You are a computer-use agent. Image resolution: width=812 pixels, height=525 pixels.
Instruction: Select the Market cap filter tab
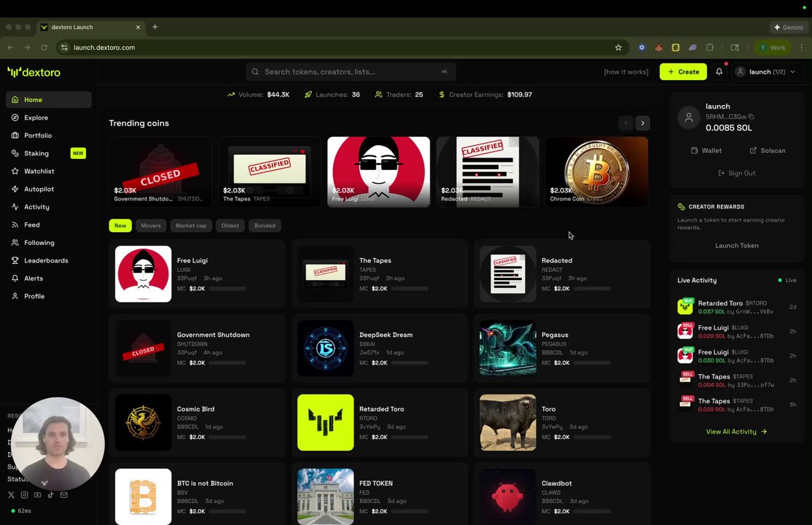pyautogui.click(x=190, y=225)
